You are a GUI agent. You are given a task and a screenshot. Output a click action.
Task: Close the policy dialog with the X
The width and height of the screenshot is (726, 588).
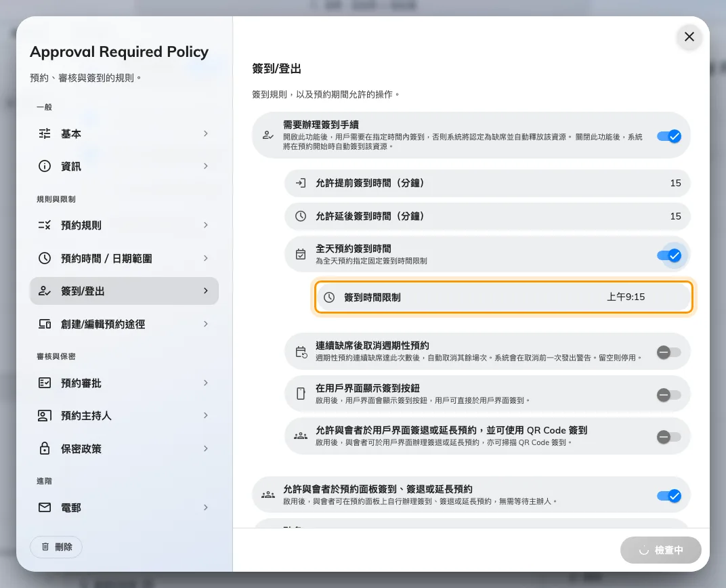point(689,37)
